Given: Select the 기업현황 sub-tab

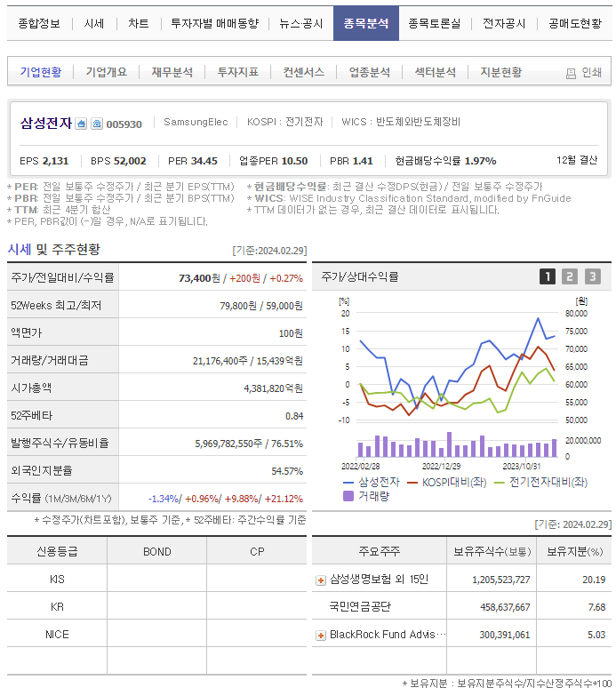Looking at the screenshot, I should pos(41,72).
